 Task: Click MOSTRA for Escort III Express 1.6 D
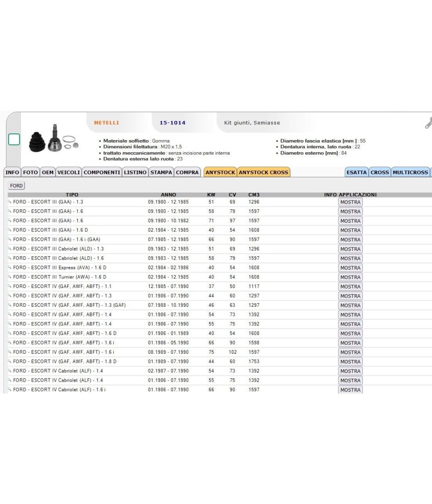pos(350,268)
